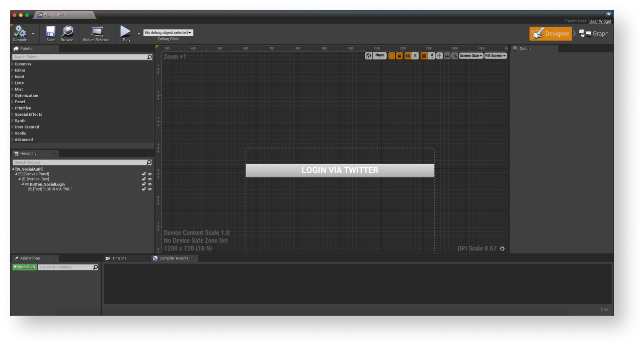Switch to Graph mode

594,34
